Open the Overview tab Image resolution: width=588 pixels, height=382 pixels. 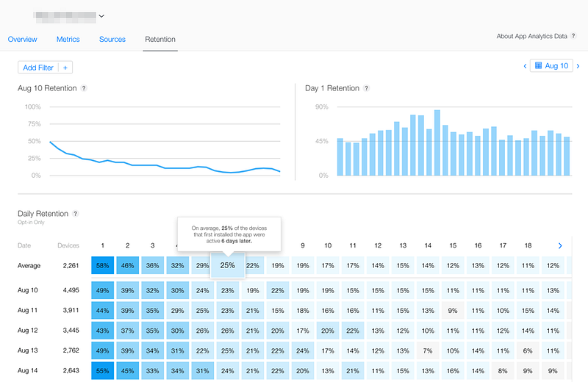23,40
